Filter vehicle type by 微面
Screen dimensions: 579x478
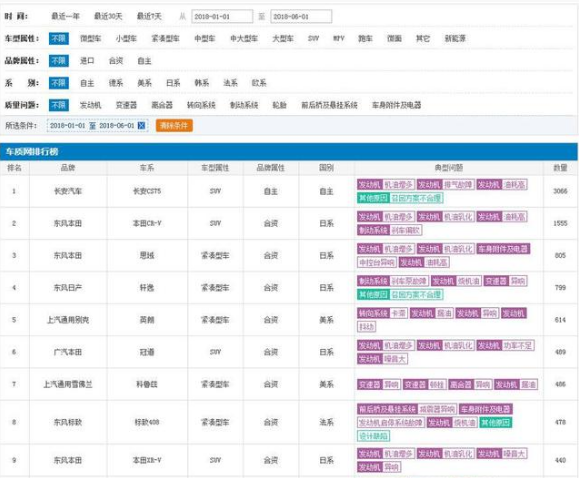click(394, 38)
